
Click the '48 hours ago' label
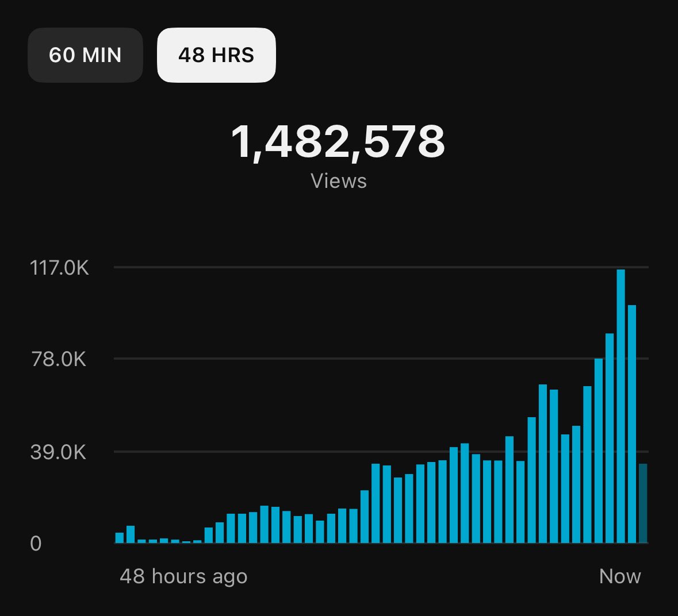pos(183,577)
